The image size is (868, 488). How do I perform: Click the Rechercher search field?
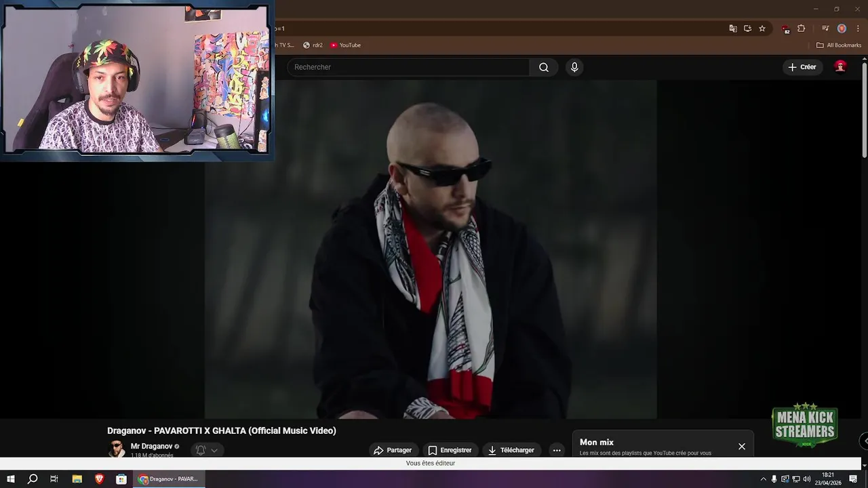coord(408,67)
